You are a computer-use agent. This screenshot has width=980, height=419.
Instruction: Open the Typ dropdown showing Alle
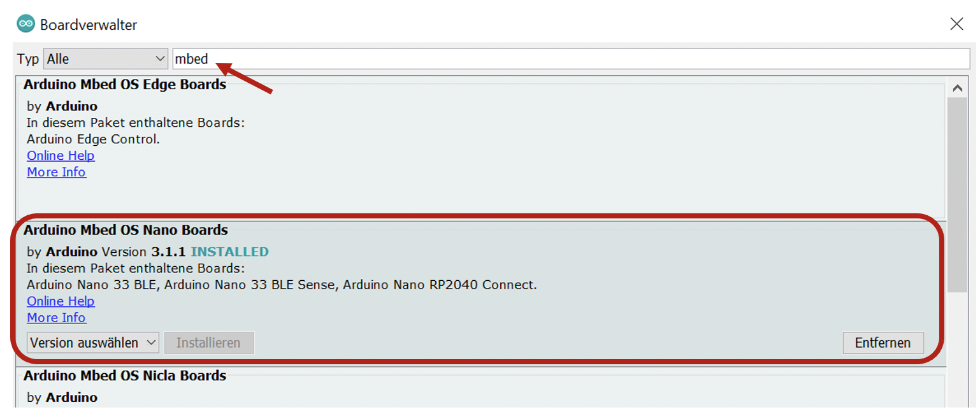pyautogui.click(x=105, y=59)
